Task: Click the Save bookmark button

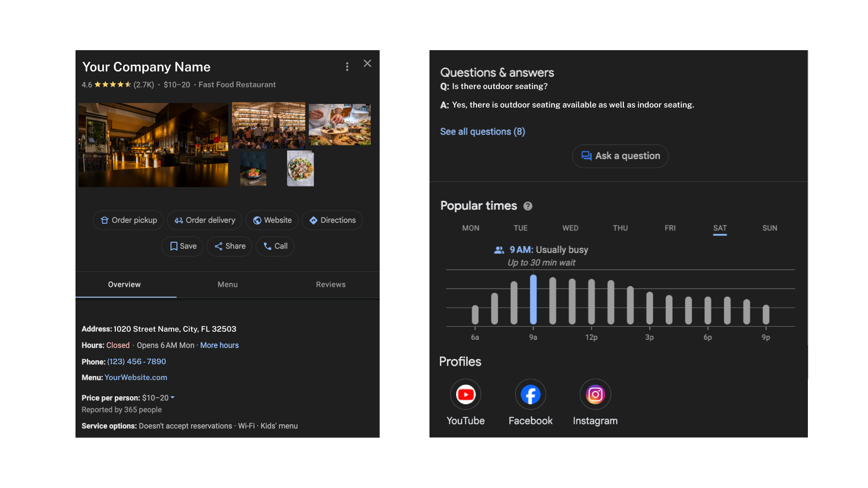Action: click(183, 246)
